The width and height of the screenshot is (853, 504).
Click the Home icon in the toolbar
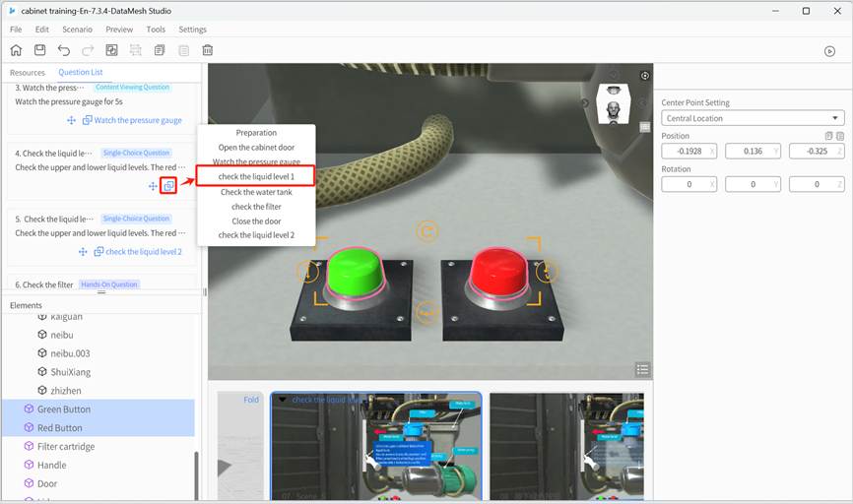pyautogui.click(x=16, y=50)
